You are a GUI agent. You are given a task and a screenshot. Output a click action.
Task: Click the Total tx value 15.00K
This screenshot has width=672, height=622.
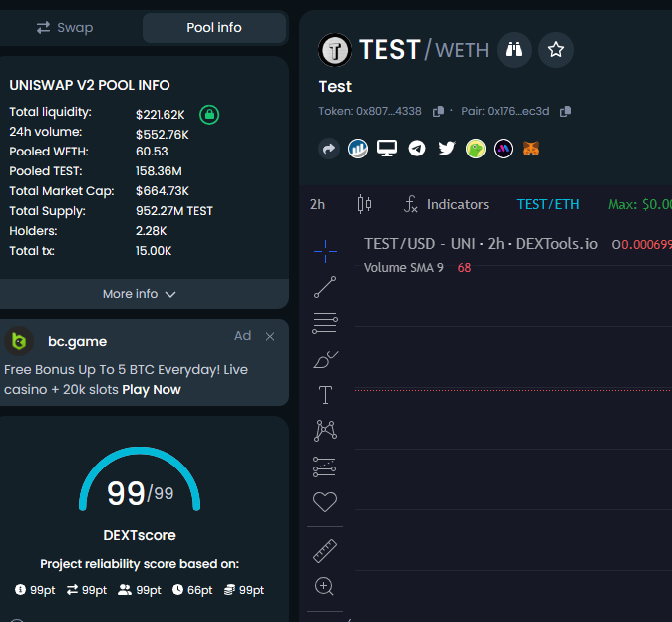(x=154, y=251)
